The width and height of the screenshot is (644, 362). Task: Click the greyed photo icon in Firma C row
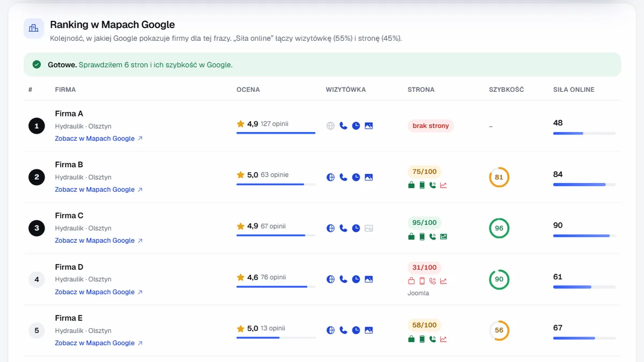369,228
